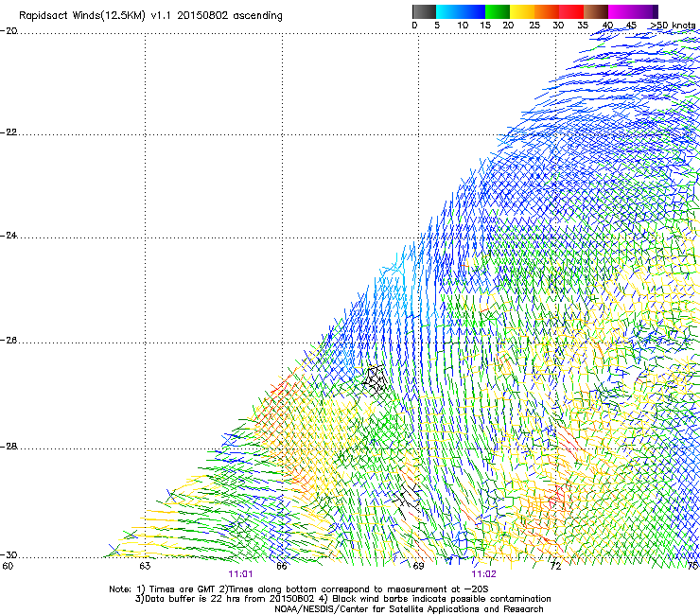The width and height of the screenshot is (700, 615).
Task: Click the legend label '5'
Action: (437, 26)
